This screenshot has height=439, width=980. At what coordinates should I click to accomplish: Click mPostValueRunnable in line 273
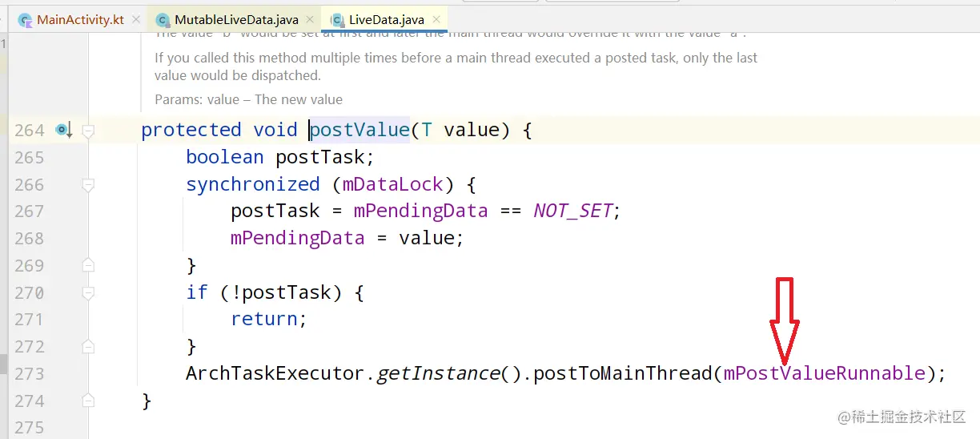point(825,373)
